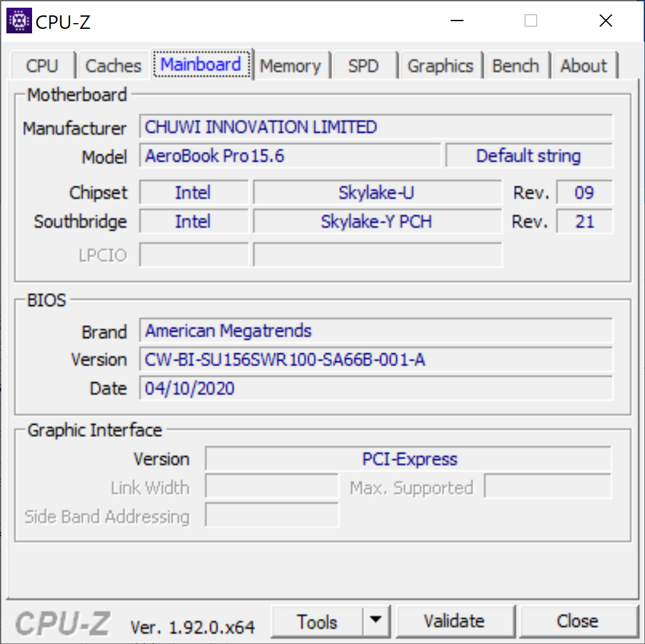Select the Skylake-Y PCH value
Image resolution: width=645 pixels, height=644 pixels.
pos(377,221)
